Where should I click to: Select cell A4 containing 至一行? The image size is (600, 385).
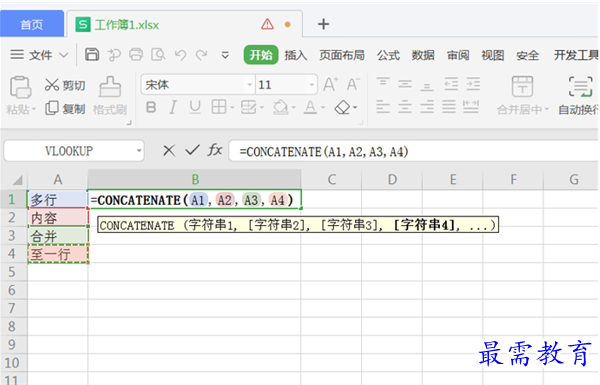pyautogui.click(x=58, y=254)
